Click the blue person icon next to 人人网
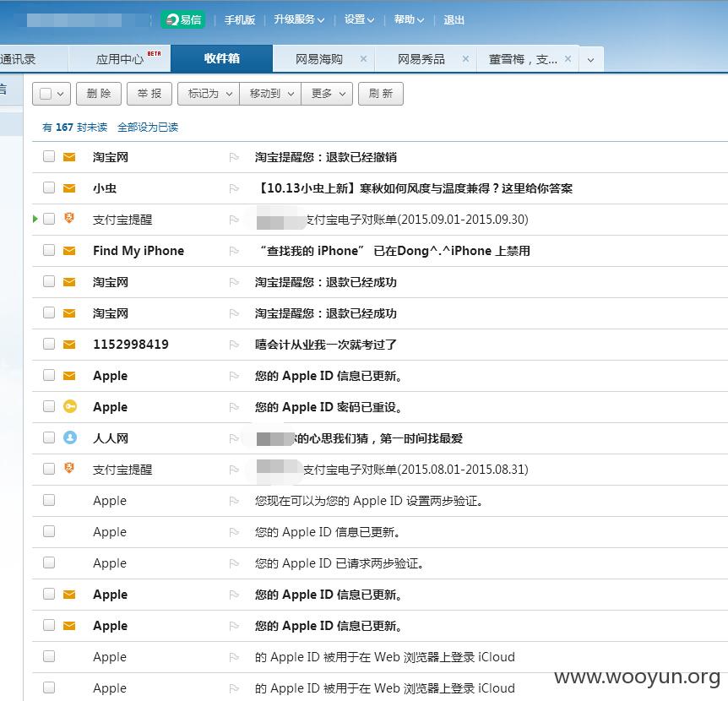 [69, 437]
